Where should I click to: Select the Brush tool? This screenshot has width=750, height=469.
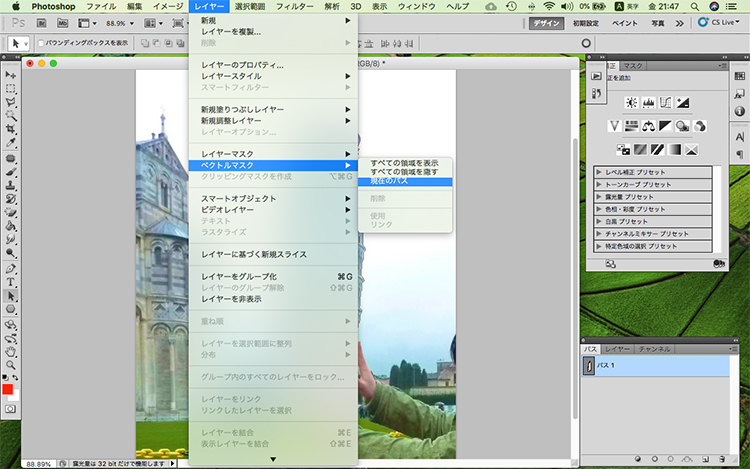pyautogui.click(x=11, y=172)
